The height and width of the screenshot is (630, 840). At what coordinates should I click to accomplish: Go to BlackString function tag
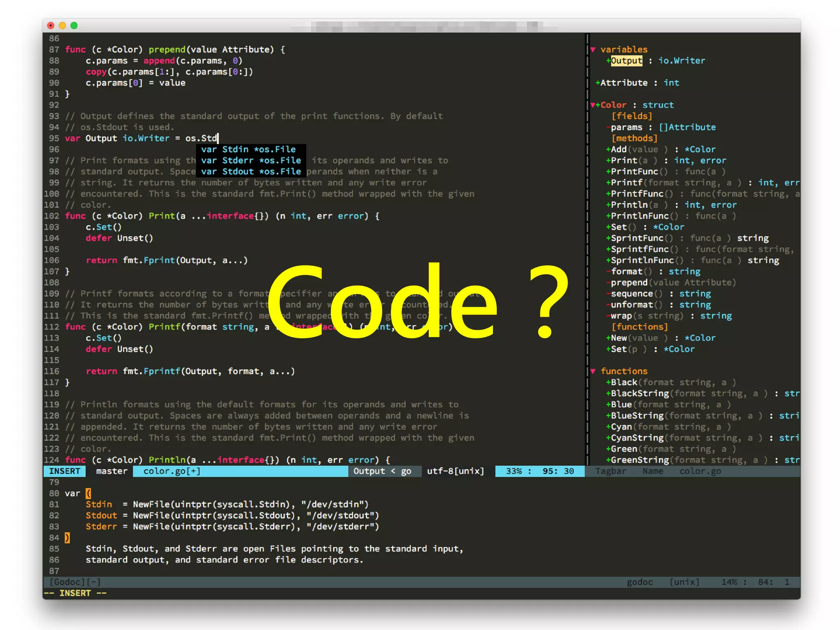click(703, 393)
